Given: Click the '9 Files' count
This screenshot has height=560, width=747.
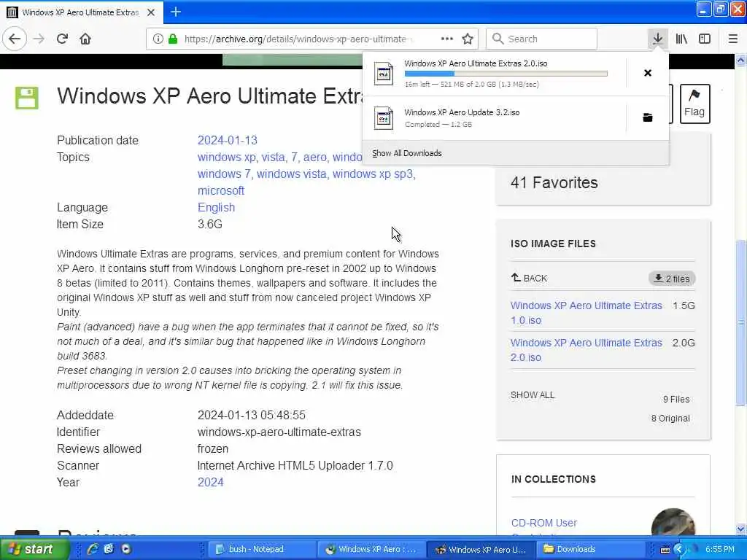Looking at the screenshot, I should click(x=676, y=400).
